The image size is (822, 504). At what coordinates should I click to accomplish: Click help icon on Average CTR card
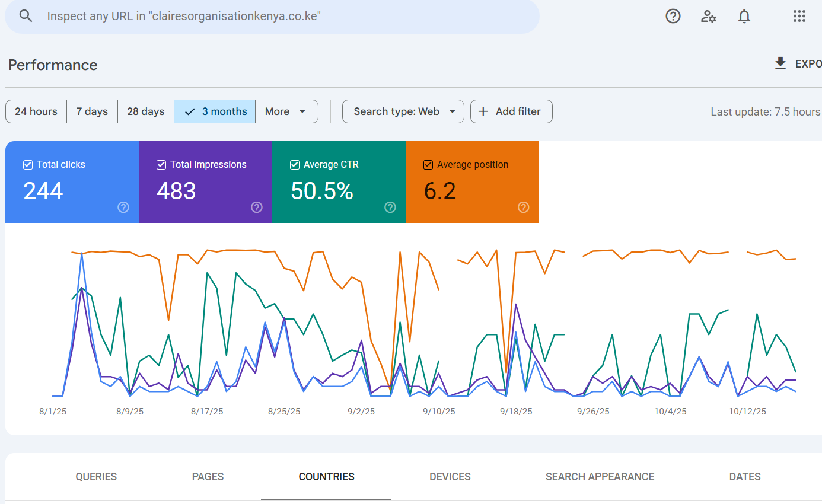[390, 207]
